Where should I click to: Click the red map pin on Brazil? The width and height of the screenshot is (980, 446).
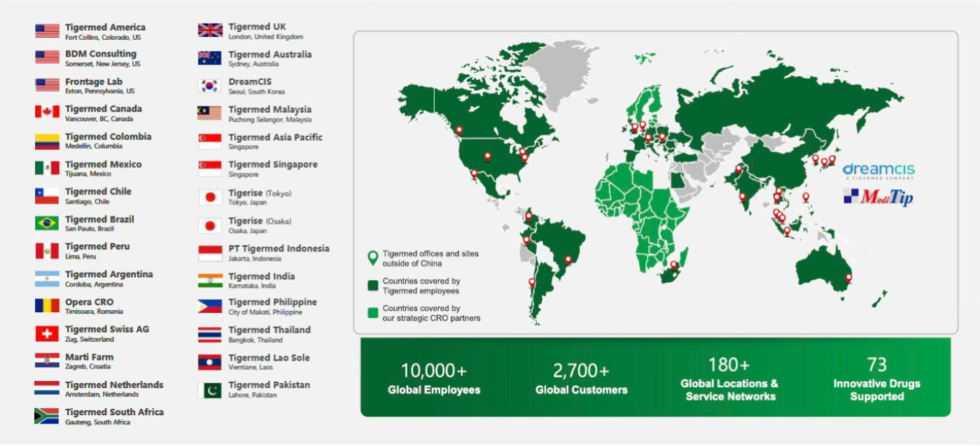pyautogui.click(x=568, y=260)
